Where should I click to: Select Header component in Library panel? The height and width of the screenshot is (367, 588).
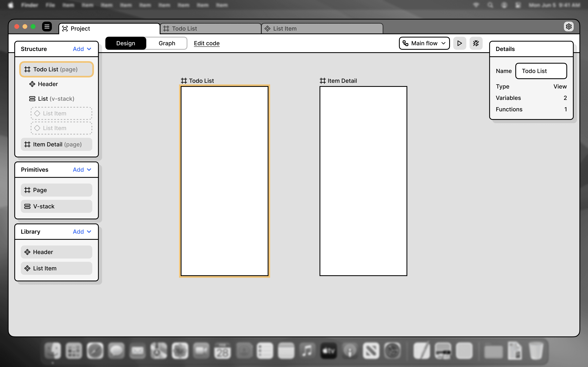pos(56,252)
